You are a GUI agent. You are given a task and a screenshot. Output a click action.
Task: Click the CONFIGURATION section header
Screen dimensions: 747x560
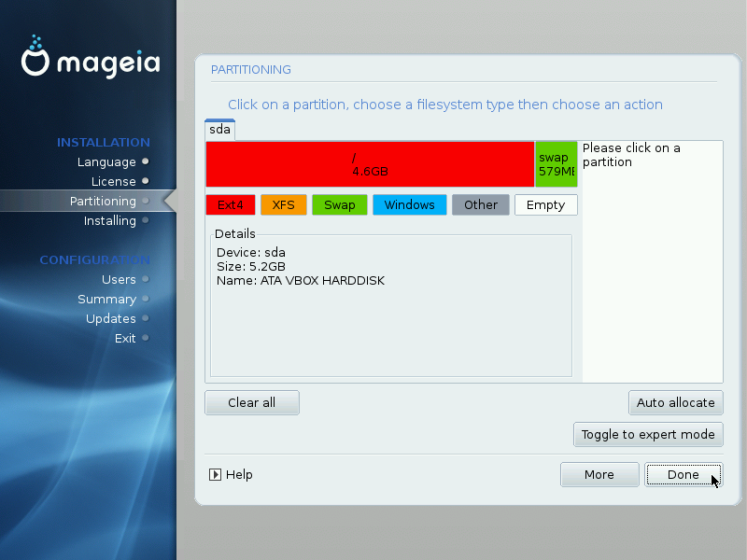pyautogui.click(x=95, y=260)
